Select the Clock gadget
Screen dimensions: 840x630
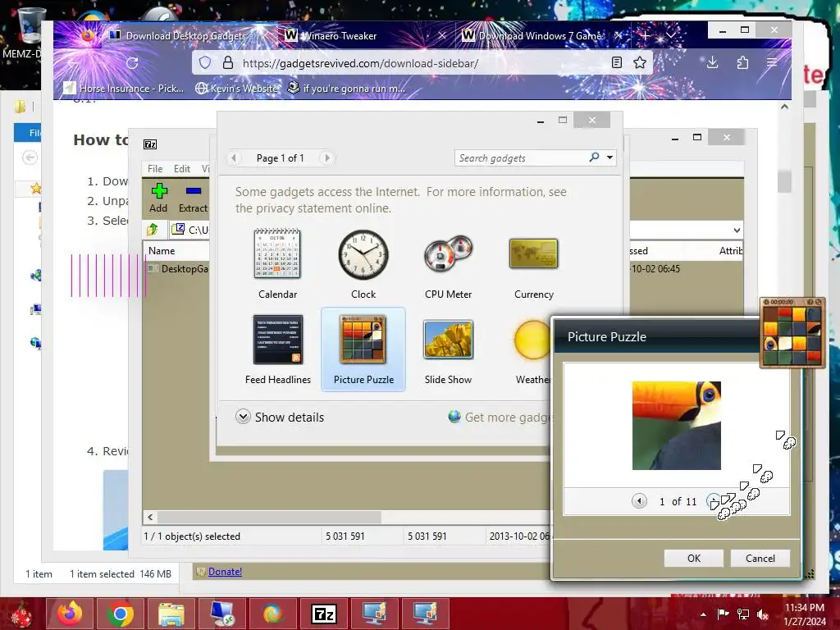tap(363, 262)
